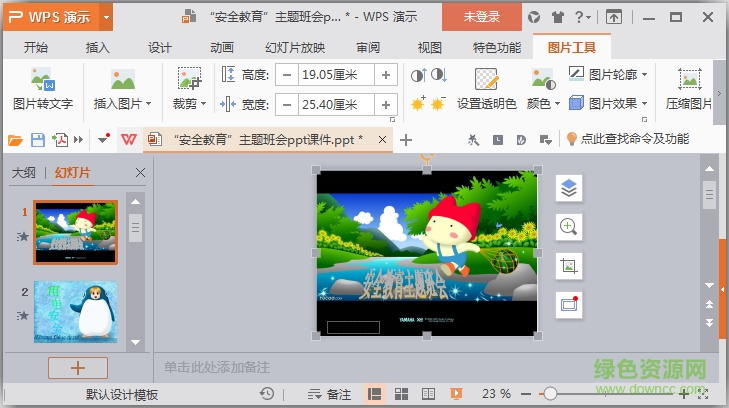Image resolution: width=729 pixels, height=408 pixels.
Task: Expand more quick access tools chevron
Action: pyautogui.click(x=79, y=140)
